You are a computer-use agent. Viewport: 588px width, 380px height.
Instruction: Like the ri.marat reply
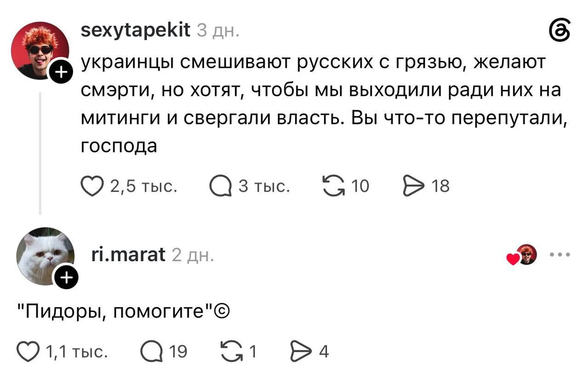pyautogui.click(x=28, y=352)
